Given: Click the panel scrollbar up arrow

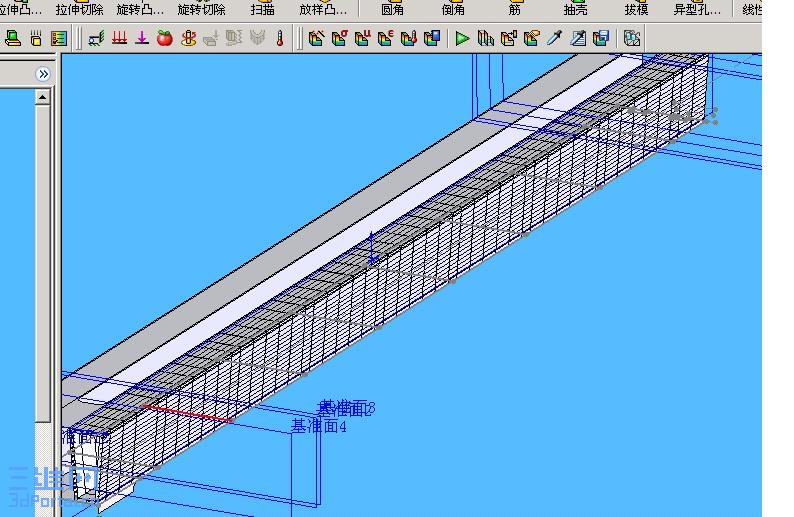Looking at the screenshot, I should coord(43,97).
